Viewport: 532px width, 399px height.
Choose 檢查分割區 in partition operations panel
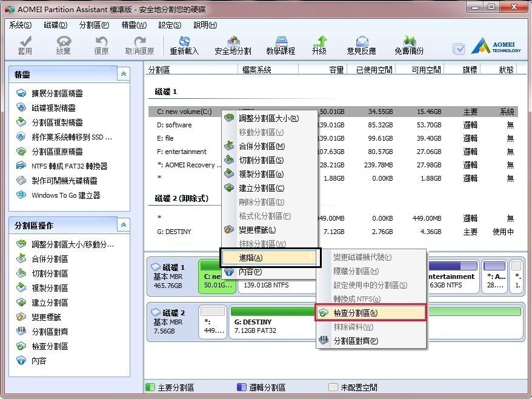pos(42,346)
